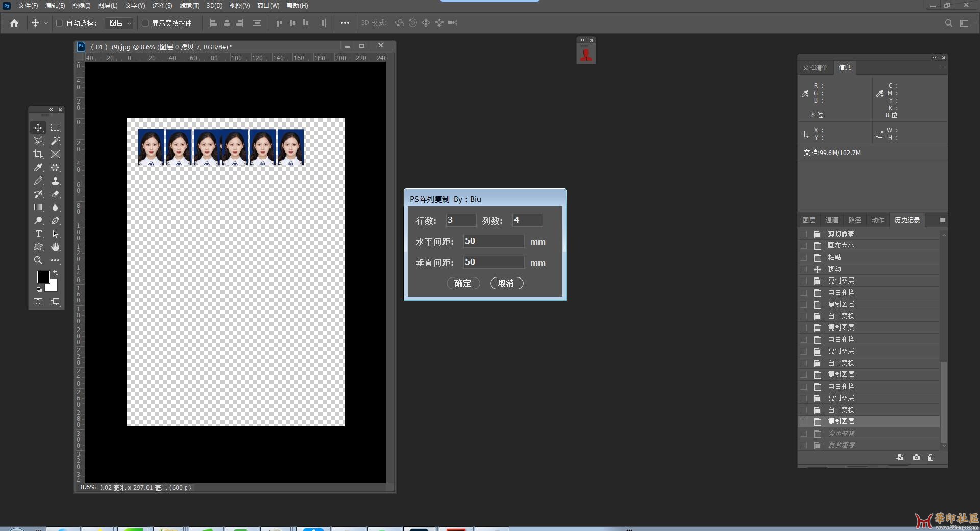The height and width of the screenshot is (531, 980).
Task: Select the Hand tool
Action: click(55, 247)
